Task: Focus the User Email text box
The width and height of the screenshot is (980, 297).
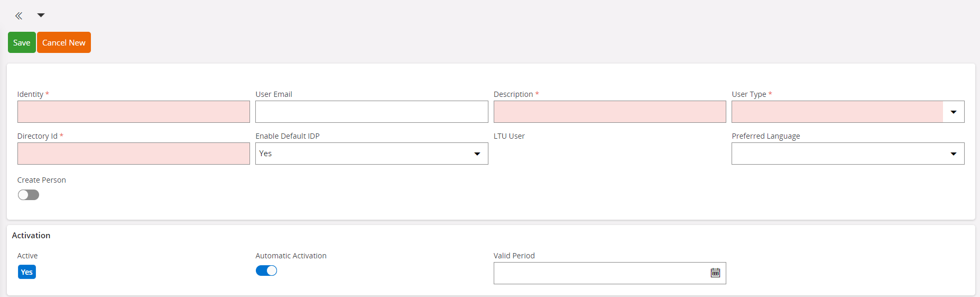Action: (x=371, y=112)
